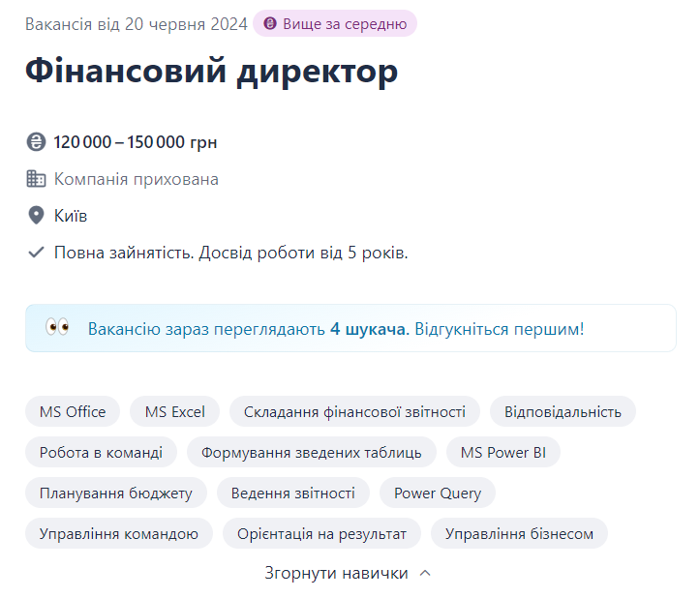Click the purple icon in salary badge
Viewport: 700px width, 598px height.
(x=270, y=23)
